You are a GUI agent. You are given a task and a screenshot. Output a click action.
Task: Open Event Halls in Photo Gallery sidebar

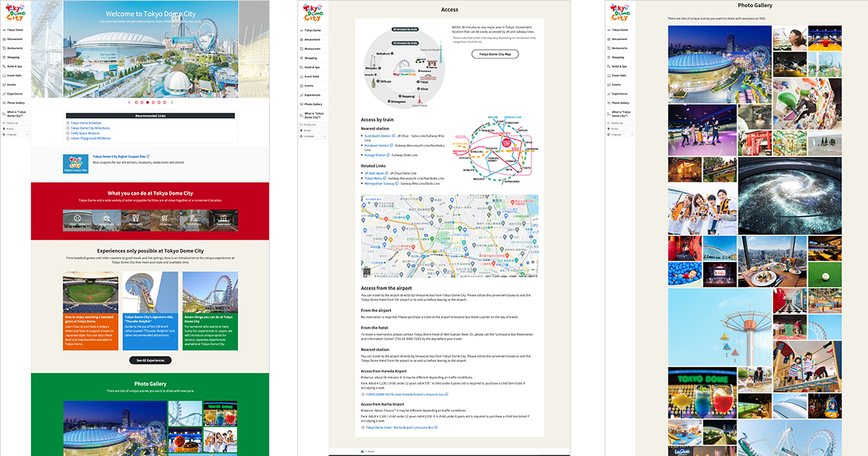[x=620, y=75]
